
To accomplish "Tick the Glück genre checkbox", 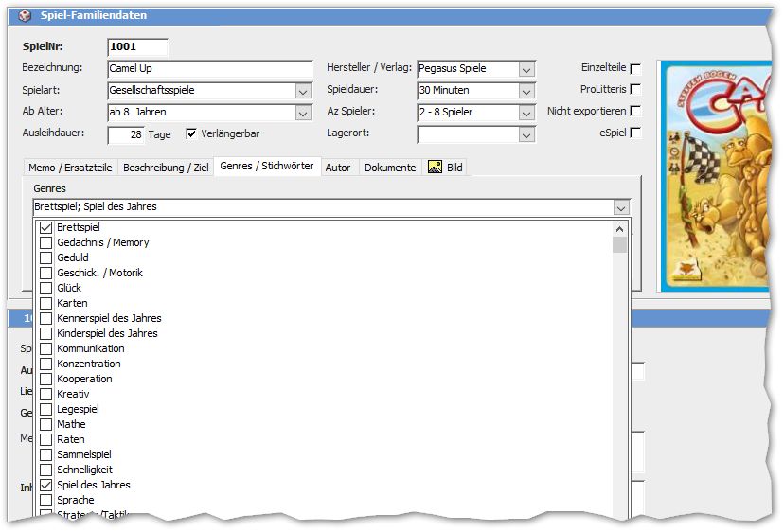I will tap(46, 288).
